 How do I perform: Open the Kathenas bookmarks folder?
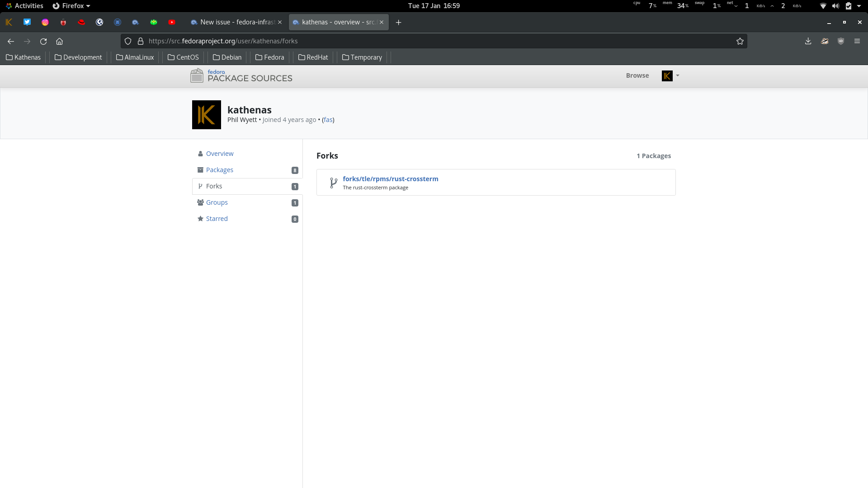click(x=23, y=57)
